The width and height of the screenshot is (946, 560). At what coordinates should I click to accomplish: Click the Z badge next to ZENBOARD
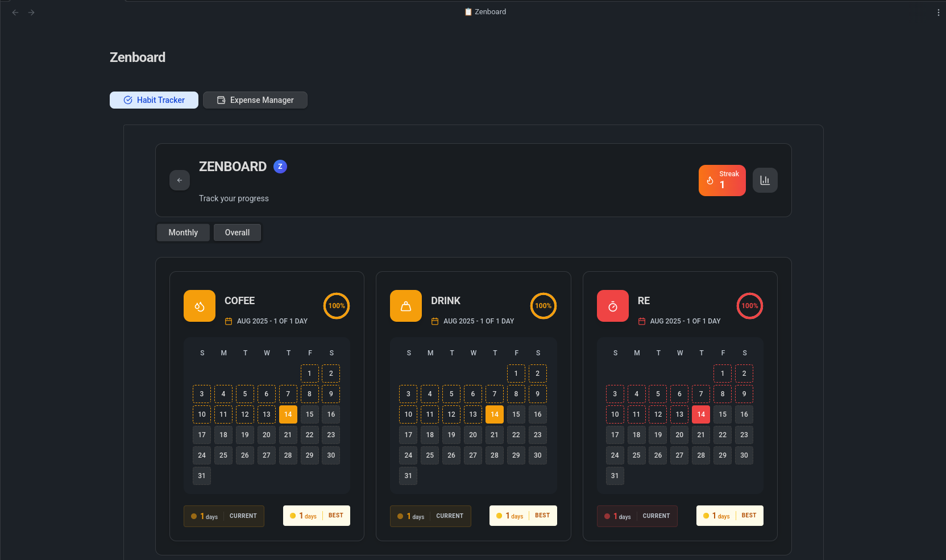point(280,167)
